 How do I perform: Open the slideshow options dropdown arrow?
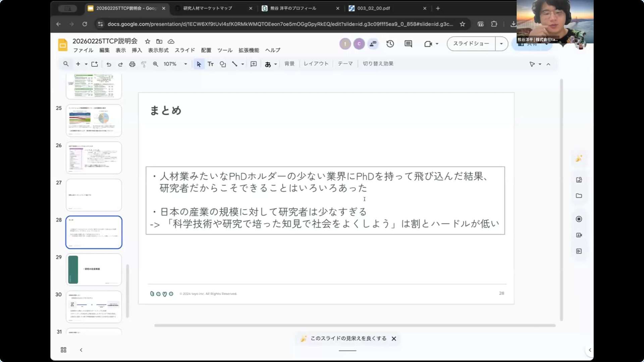[501, 44]
